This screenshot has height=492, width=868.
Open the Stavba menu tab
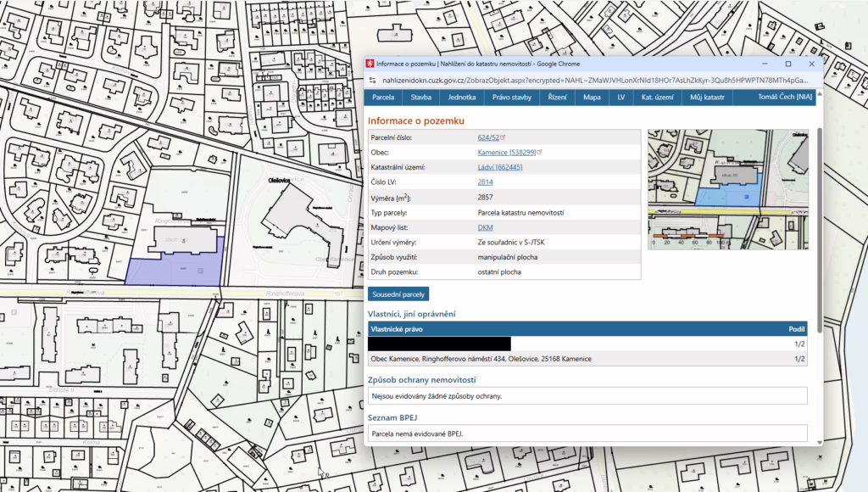point(420,97)
